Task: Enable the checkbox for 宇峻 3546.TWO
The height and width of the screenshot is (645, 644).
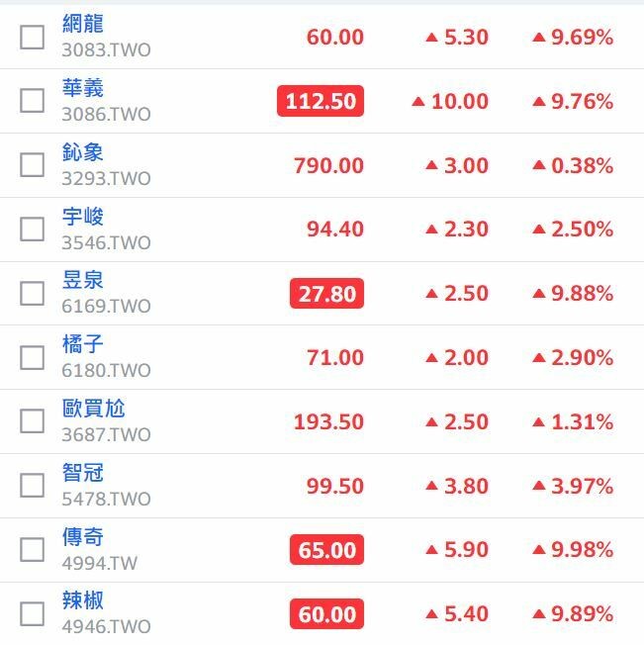Action: point(32,230)
